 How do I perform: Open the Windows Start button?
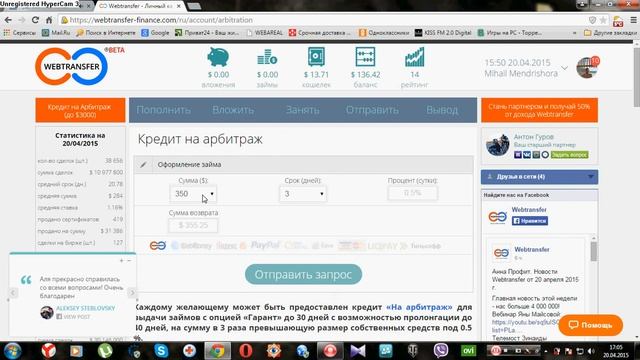12,351
